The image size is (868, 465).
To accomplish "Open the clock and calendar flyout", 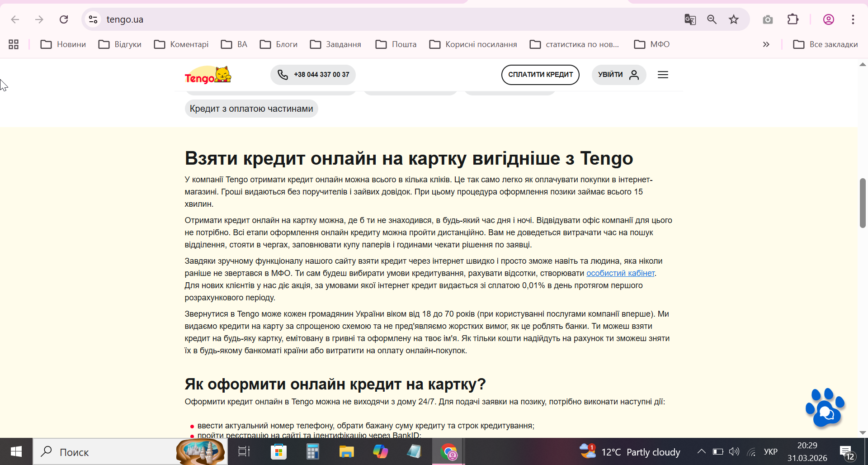I will (x=807, y=451).
